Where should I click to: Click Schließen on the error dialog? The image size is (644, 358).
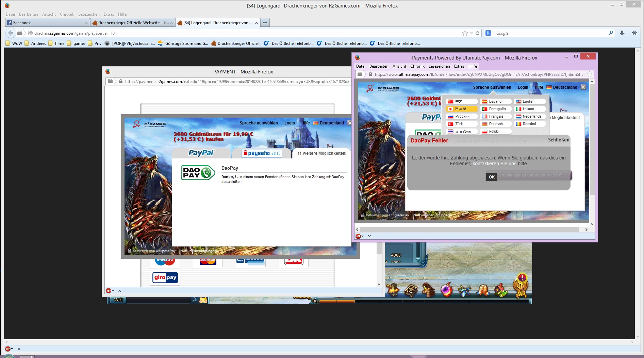tap(558, 140)
